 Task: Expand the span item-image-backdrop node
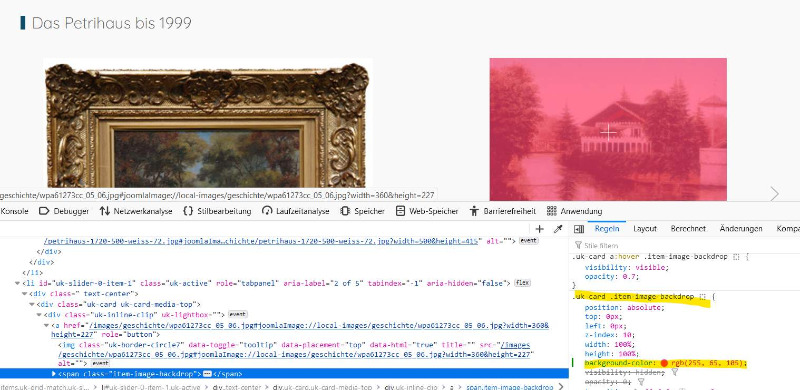pos(54,374)
